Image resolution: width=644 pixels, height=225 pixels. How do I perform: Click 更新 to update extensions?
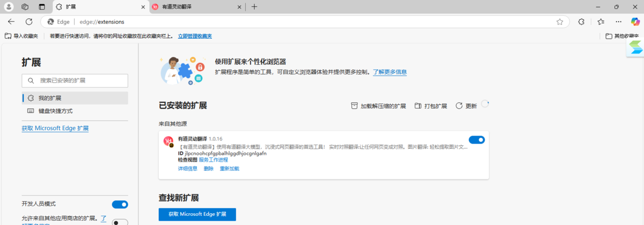[466, 106]
